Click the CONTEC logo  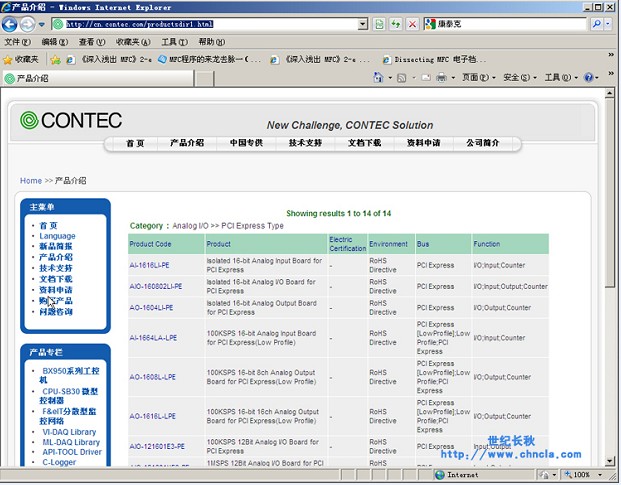[x=71, y=120]
